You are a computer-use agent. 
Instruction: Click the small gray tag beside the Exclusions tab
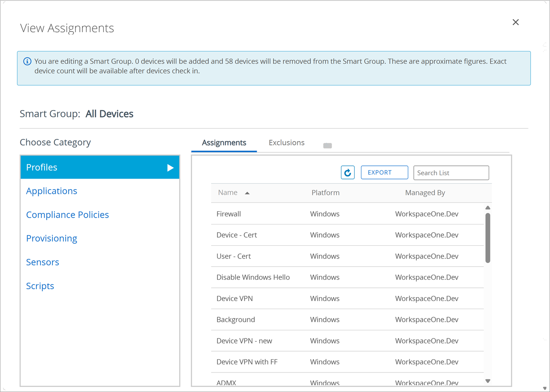tap(327, 145)
